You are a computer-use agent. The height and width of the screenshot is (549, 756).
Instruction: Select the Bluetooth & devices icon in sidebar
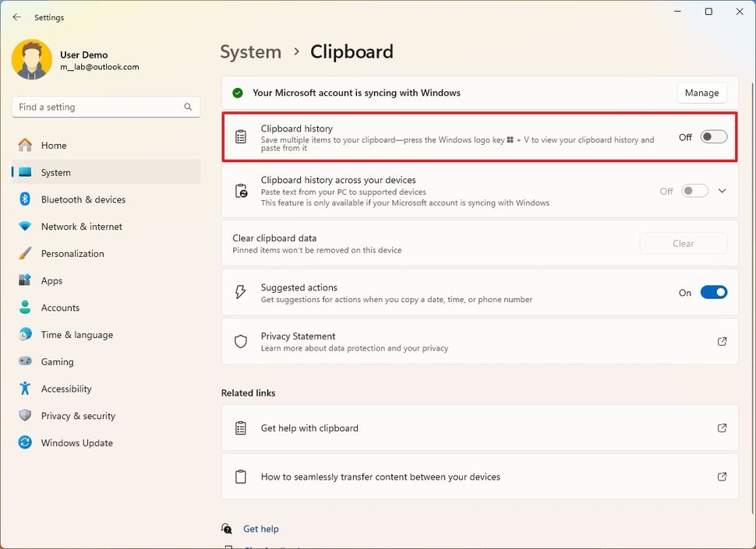[25, 199]
